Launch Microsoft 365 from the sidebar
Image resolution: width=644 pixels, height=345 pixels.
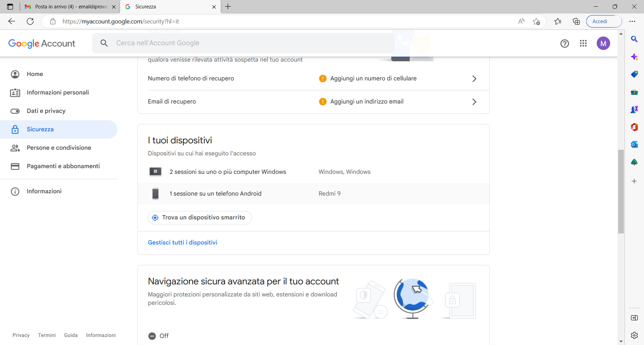pos(634,127)
